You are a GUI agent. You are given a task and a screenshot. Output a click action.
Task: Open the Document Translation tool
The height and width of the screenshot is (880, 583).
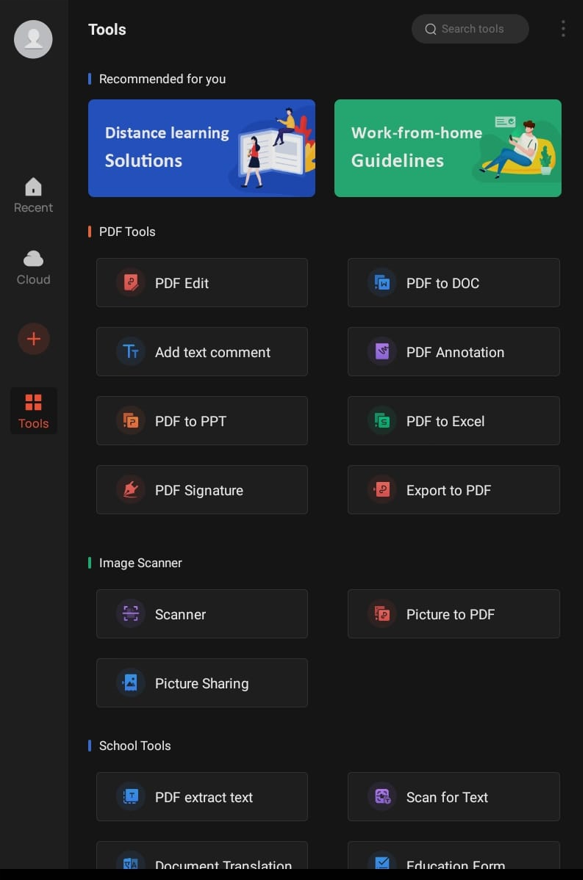202,855
